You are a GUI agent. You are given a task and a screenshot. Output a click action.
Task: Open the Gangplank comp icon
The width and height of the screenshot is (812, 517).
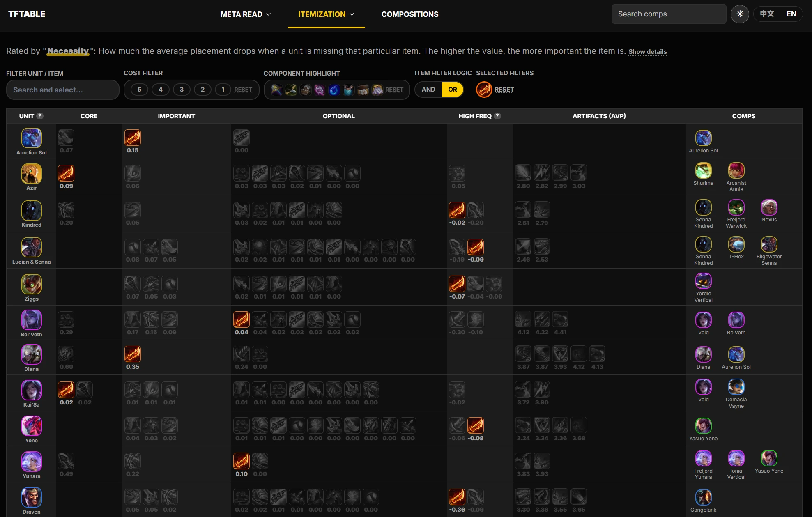pos(704,497)
